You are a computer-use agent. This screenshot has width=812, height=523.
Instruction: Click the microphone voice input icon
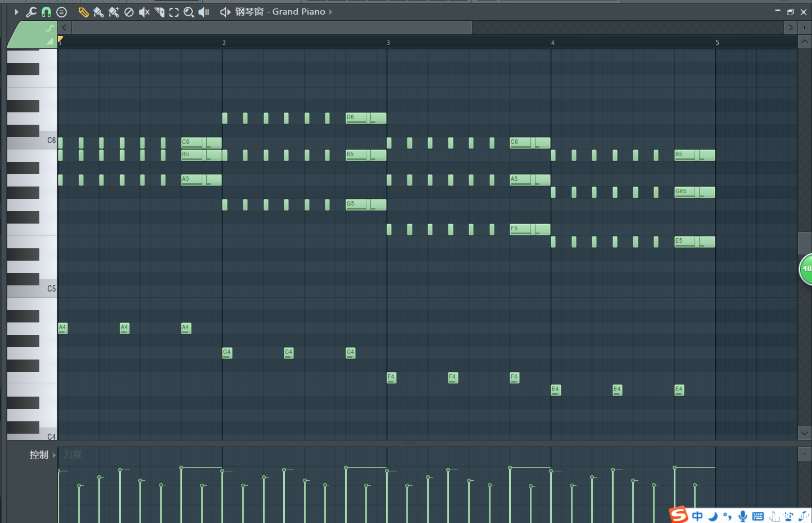[x=742, y=516]
